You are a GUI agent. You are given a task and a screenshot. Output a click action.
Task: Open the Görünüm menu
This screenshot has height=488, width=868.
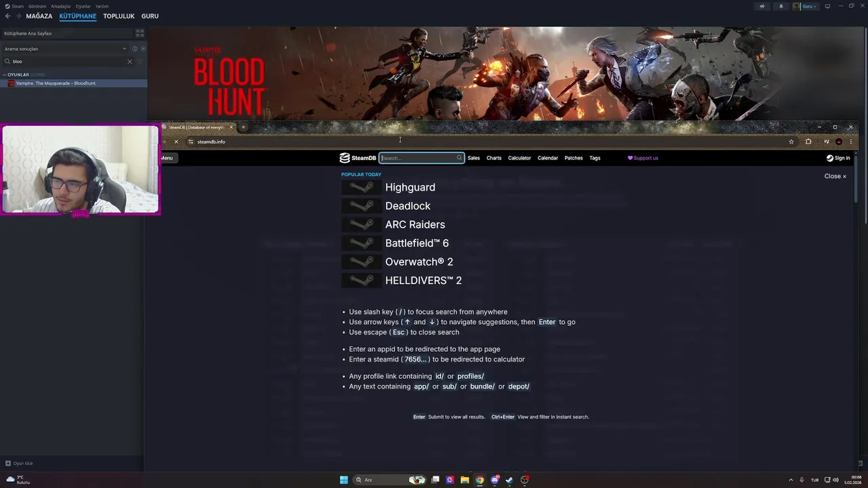coord(37,6)
